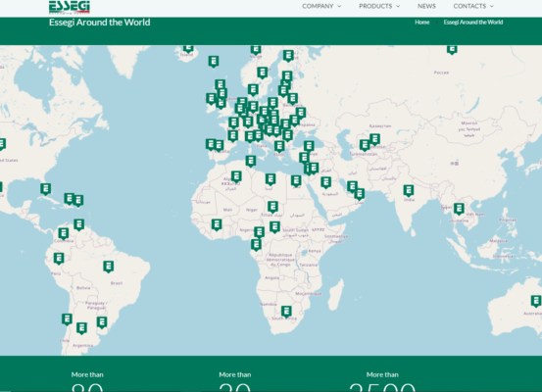The width and height of the screenshot is (542, 392).
Task: Select the marker on Peru
Action: point(59,258)
